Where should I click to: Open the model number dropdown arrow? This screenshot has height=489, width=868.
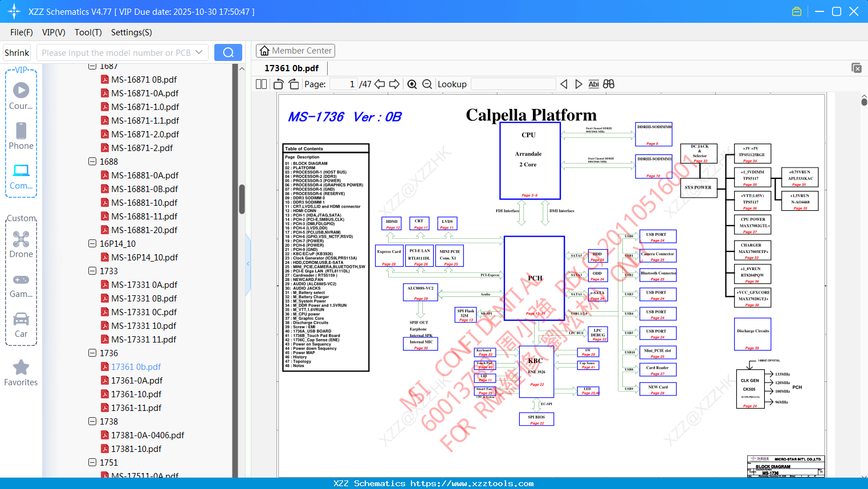point(199,52)
